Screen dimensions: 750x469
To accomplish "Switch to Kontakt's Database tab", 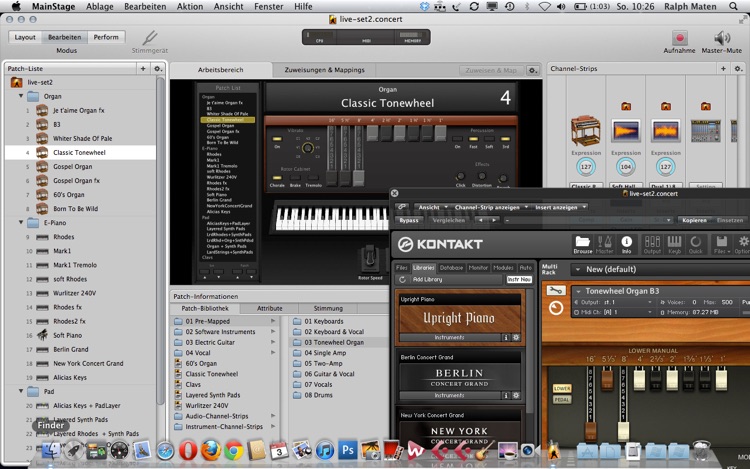I will (x=451, y=268).
